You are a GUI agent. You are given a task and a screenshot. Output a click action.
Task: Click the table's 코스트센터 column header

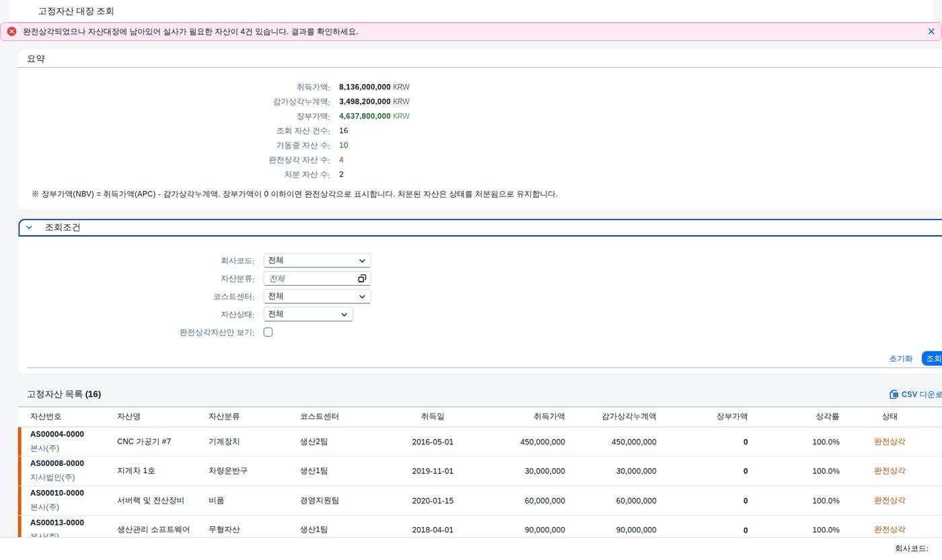319,417
